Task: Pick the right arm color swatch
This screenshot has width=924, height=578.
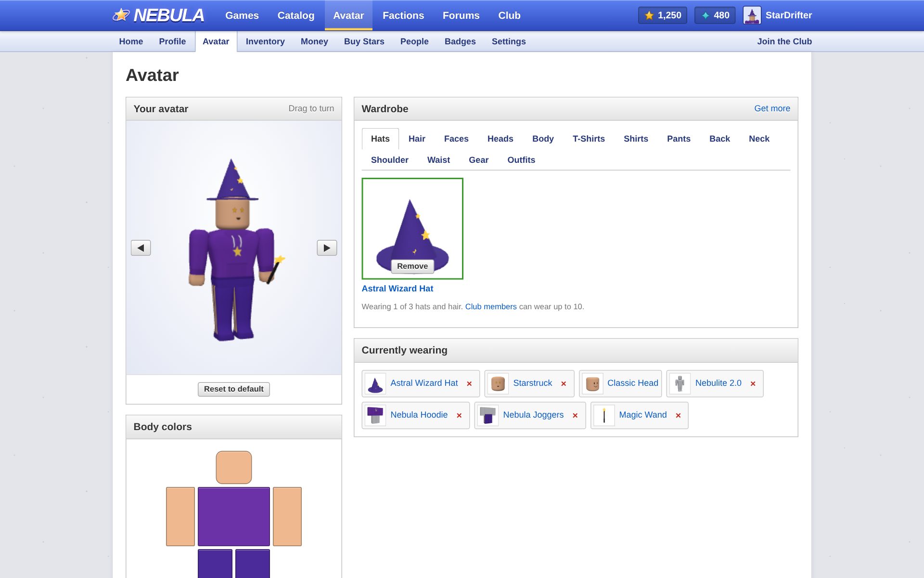Action: (x=287, y=516)
